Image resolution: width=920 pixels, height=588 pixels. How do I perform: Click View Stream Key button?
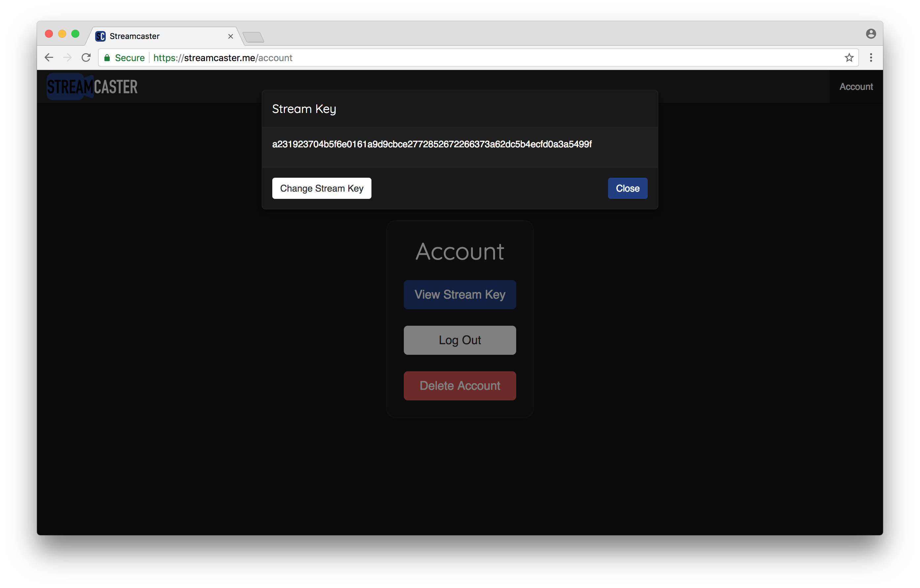[460, 295]
